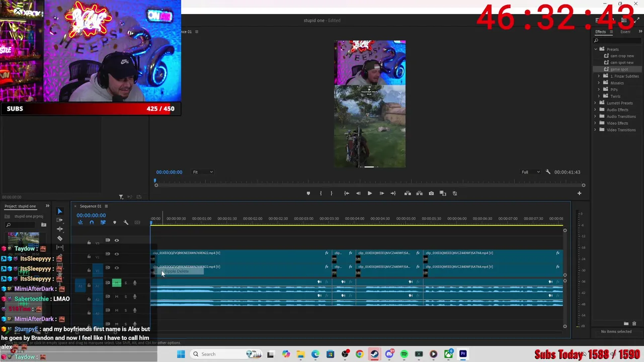
Task: Switch to the Effects tab
Action: [600, 32]
